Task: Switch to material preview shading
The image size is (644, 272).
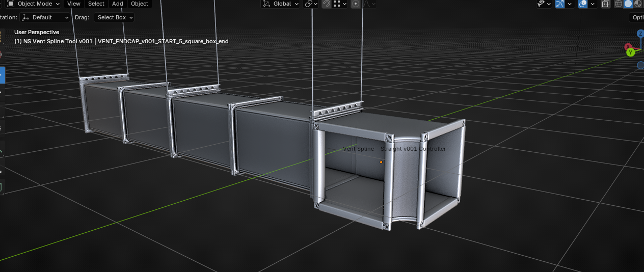Action: click(638, 4)
